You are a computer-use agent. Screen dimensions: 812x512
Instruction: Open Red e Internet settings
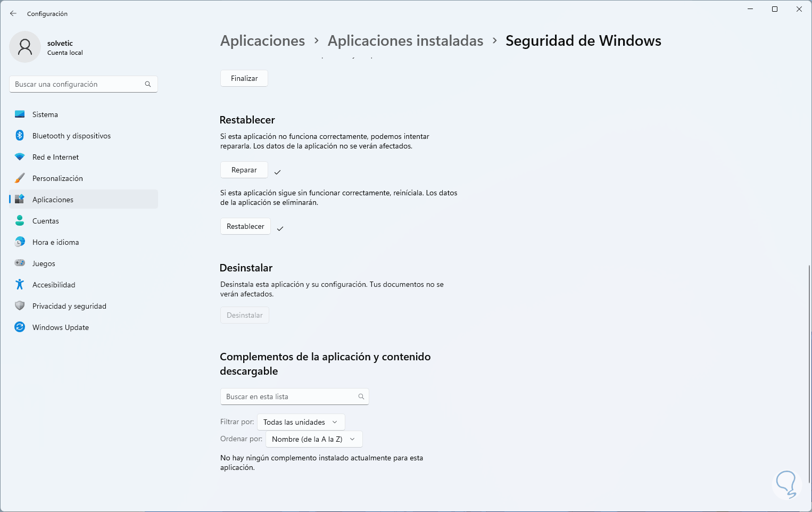(84, 157)
